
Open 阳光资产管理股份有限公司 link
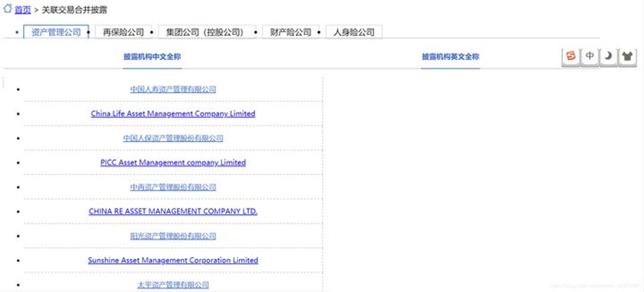point(173,236)
